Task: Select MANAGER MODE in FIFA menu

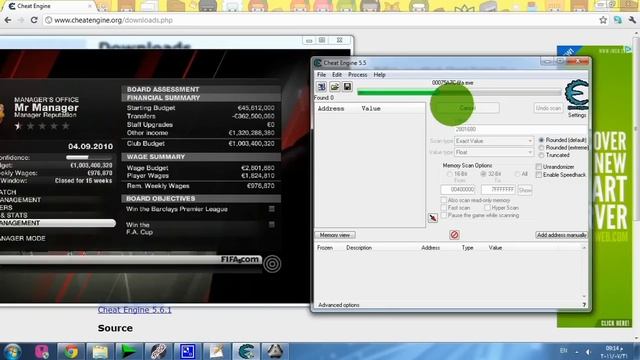Action: click(23, 238)
